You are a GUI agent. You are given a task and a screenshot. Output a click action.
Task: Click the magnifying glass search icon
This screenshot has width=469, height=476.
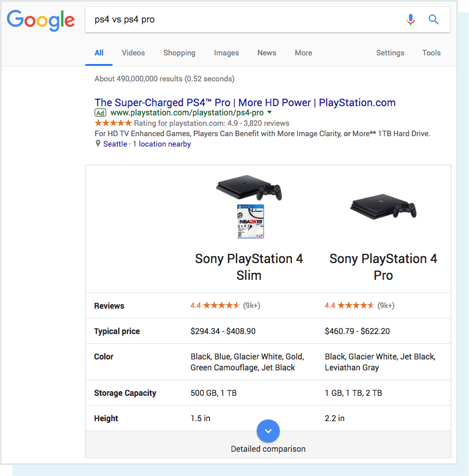433,19
